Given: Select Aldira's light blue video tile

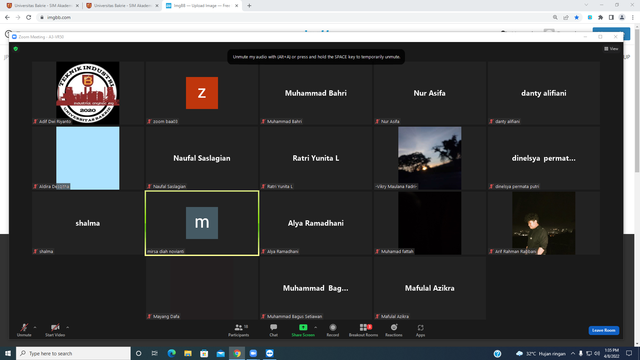Looking at the screenshot, I should [x=88, y=158].
